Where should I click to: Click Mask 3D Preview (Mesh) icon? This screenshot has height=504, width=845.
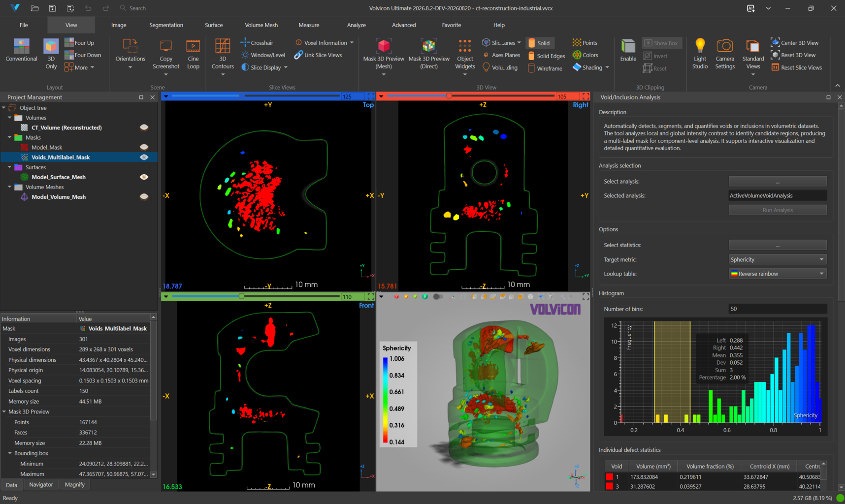384,46
